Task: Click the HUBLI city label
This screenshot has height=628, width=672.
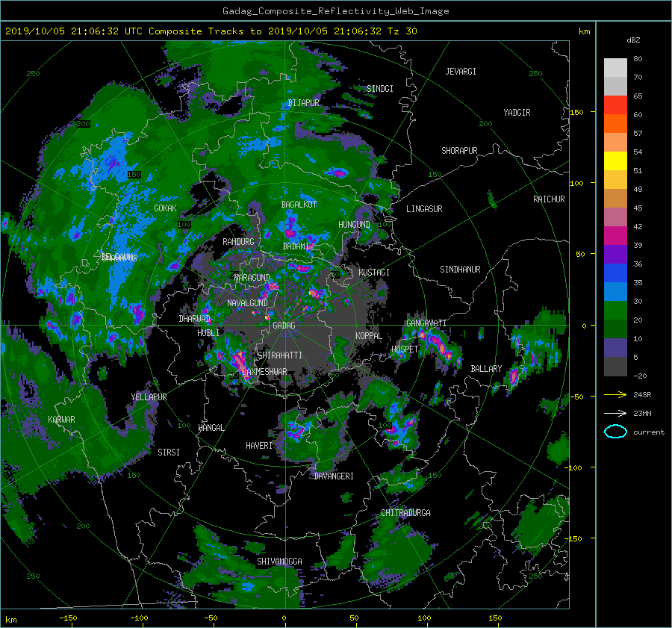Action: (208, 332)
